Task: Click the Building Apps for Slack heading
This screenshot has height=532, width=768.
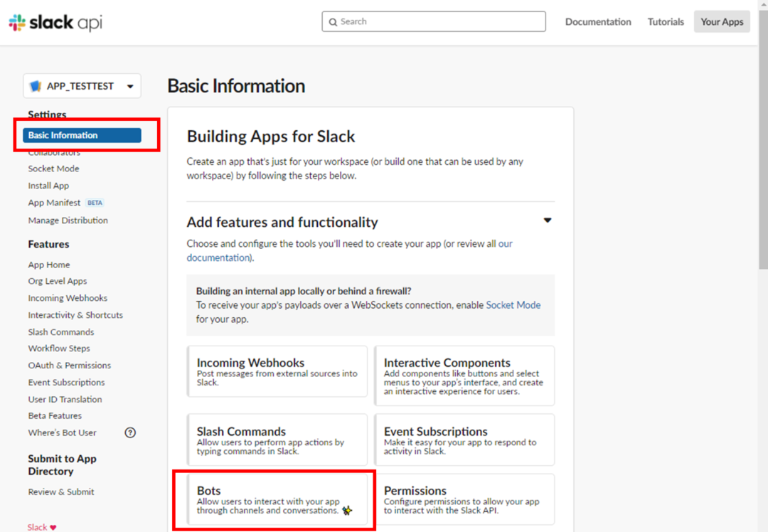Action: coord(271,136)
